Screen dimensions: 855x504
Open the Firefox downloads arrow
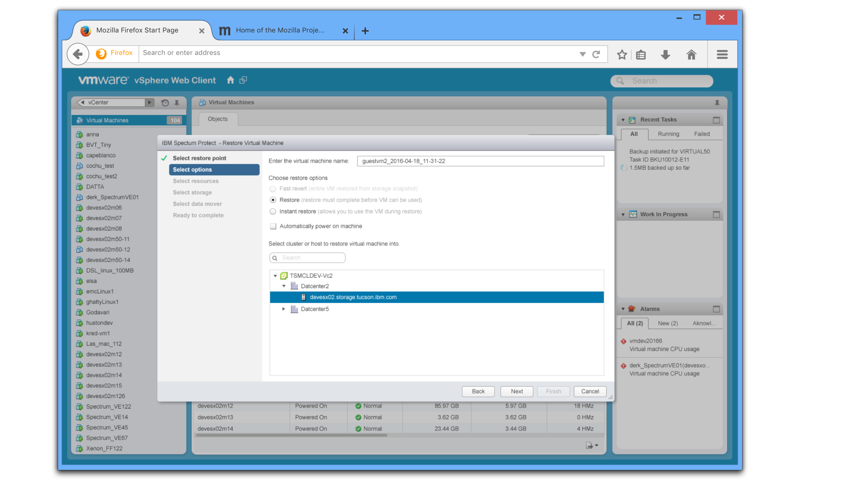[665, 55]
